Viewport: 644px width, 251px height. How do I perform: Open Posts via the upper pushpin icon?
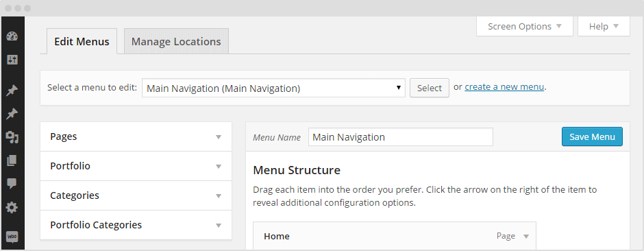click(x=12, y=91)
